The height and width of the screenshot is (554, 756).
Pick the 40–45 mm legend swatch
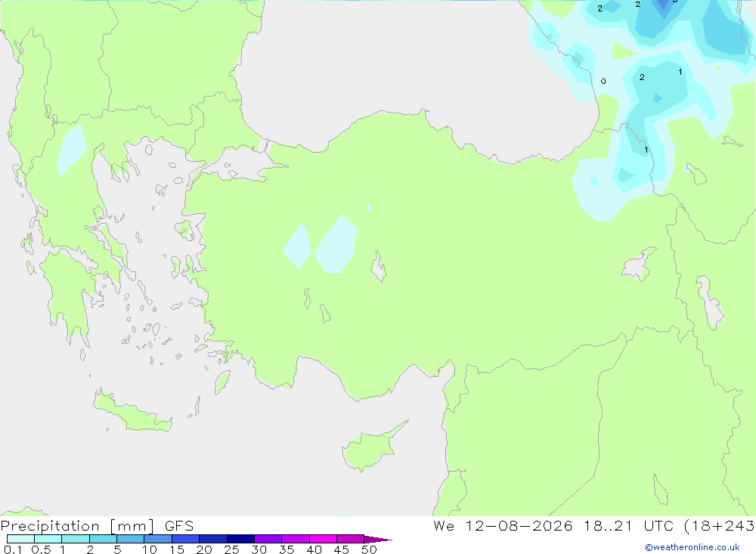(323, 539)
